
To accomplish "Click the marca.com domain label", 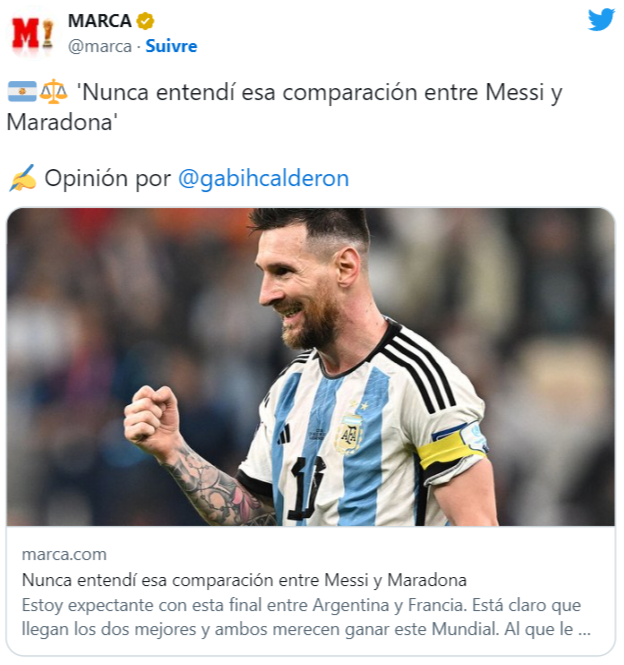I will click(64, 554).
